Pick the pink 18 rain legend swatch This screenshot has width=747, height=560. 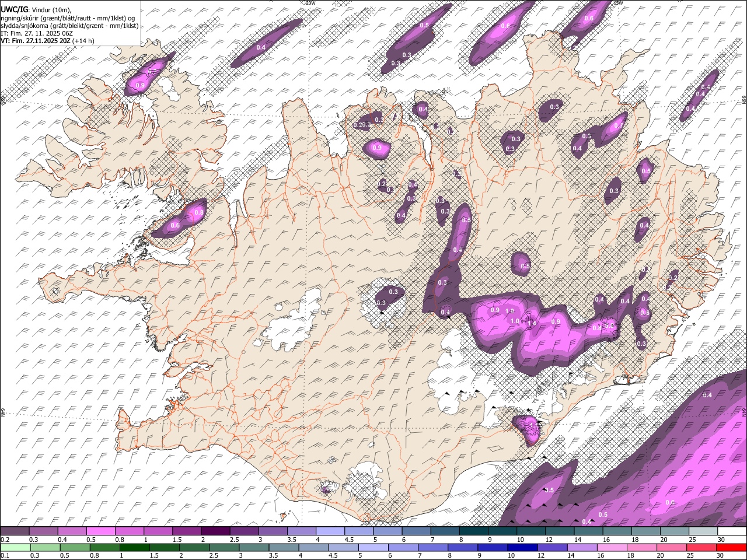click(641, 548)
